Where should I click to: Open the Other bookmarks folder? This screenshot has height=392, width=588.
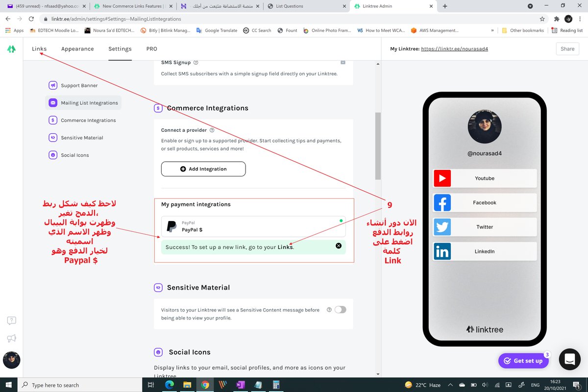[523, 30]
